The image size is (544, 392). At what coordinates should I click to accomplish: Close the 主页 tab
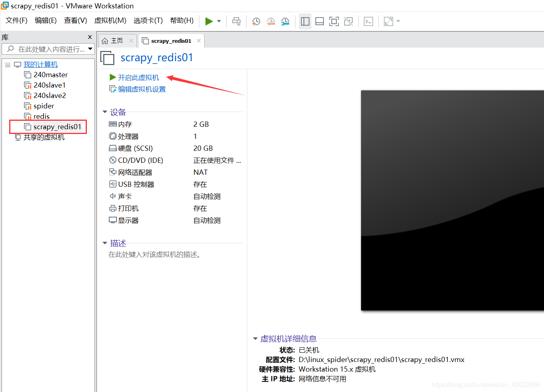point(131,41)
